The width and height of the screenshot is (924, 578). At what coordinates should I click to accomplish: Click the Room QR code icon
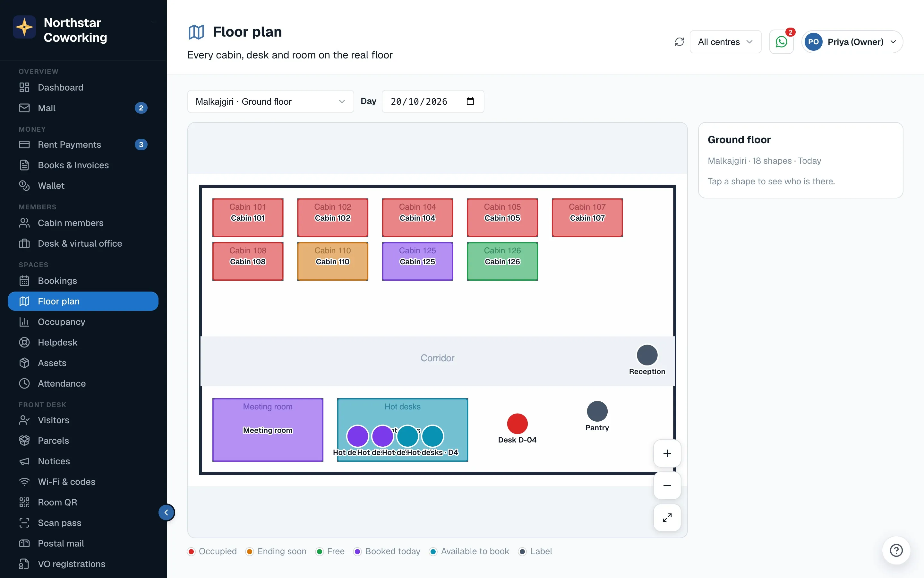24,503
